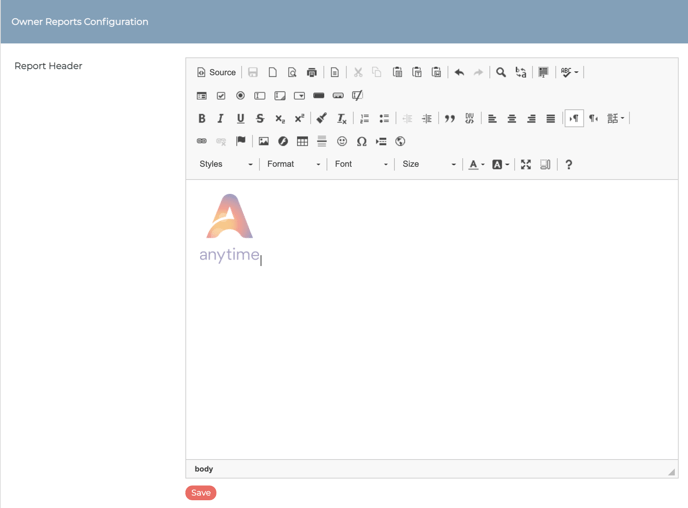The image size is (688, 508).
Task: Open the Templates icon
Action: pos(335,72)
